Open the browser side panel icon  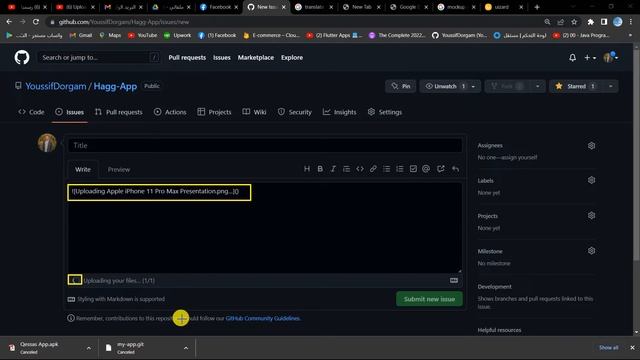point(604,22)
